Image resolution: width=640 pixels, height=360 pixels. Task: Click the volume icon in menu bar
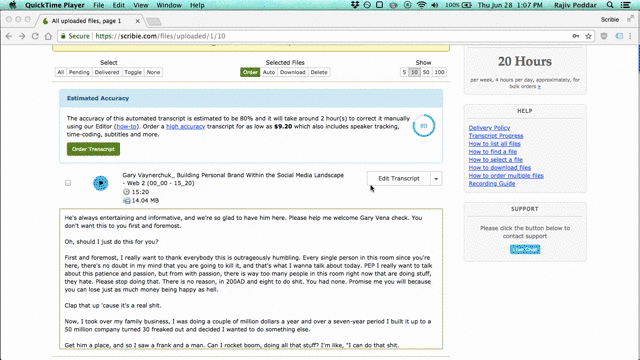pos(434,5)
